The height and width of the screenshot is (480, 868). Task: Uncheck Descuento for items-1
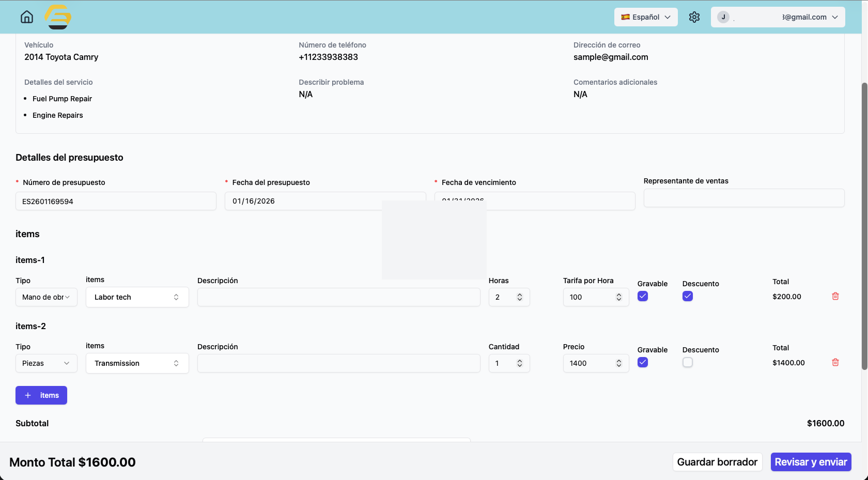(688, 296)
